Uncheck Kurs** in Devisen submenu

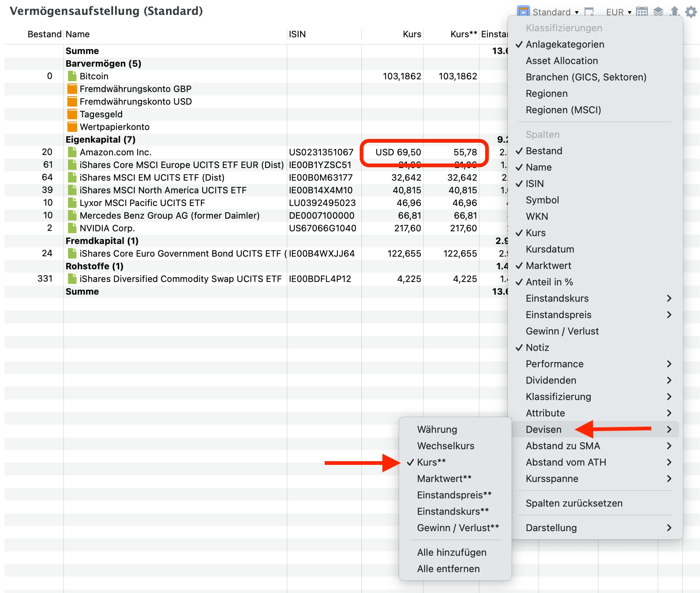(x=455, y=462)
